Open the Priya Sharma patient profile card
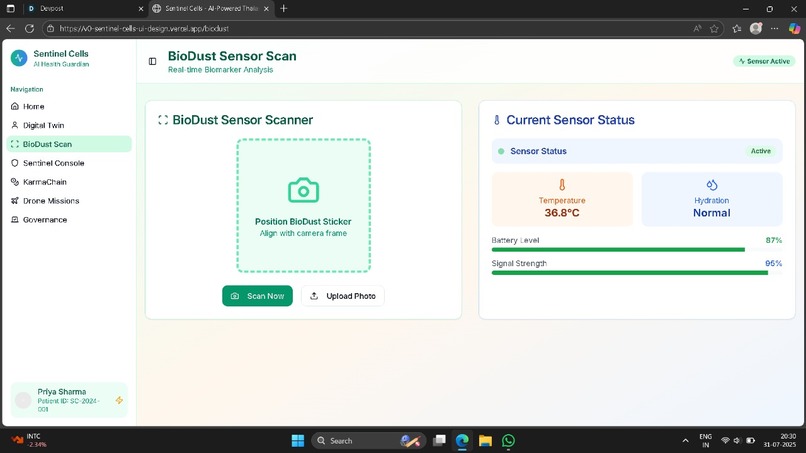The image size is (806, 453). (x=69, y=400)
